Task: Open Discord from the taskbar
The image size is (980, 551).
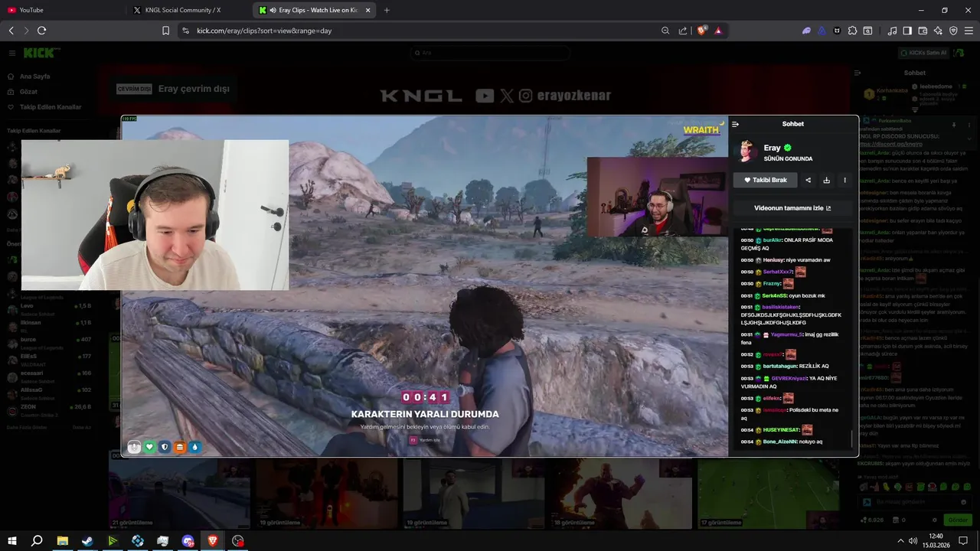Action: [188, 540]
